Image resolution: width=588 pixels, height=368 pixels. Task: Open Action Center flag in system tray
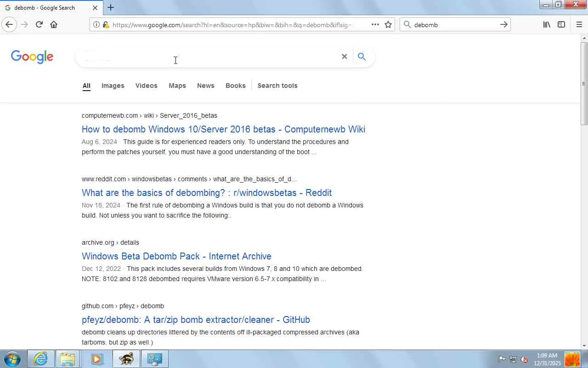coord(502,359)
